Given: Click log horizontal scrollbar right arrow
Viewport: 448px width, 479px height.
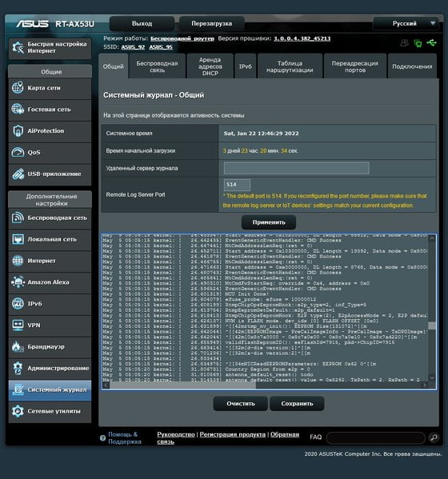Looking at the screenshot, I should click(425, 385).
